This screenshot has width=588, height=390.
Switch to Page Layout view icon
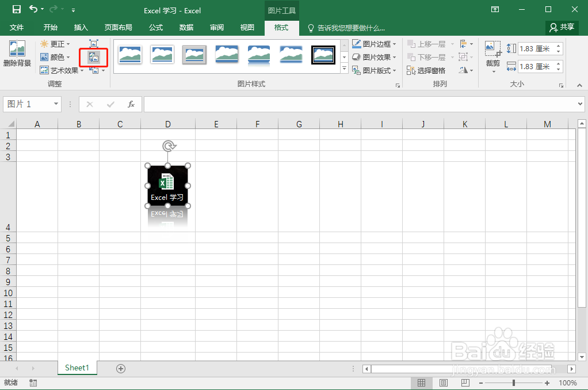click(443, 383)
